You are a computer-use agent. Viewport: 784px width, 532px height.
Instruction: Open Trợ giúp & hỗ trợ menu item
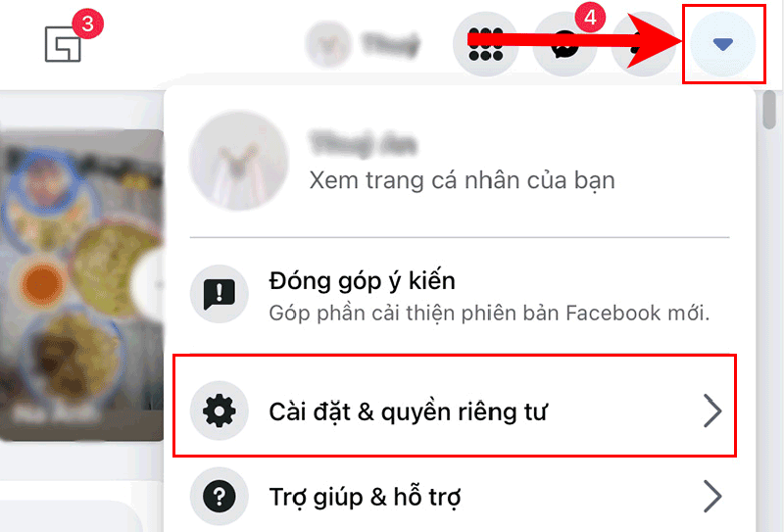455,496
